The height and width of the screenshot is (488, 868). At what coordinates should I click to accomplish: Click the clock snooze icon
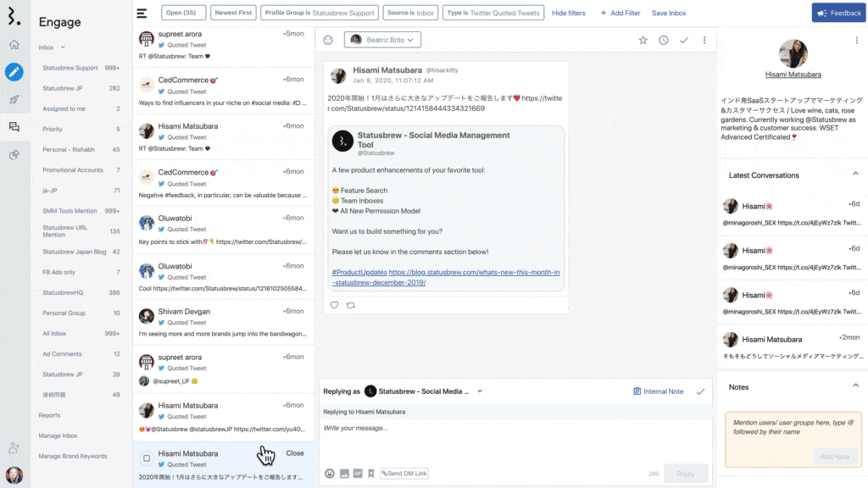click(x=663, y=40)
